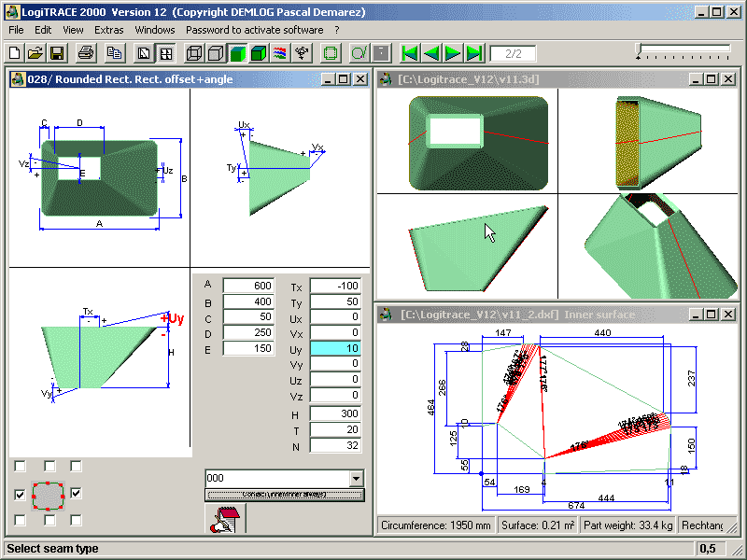Open the View menu
The image size is (747, 560).
click(x=73, y=30)
